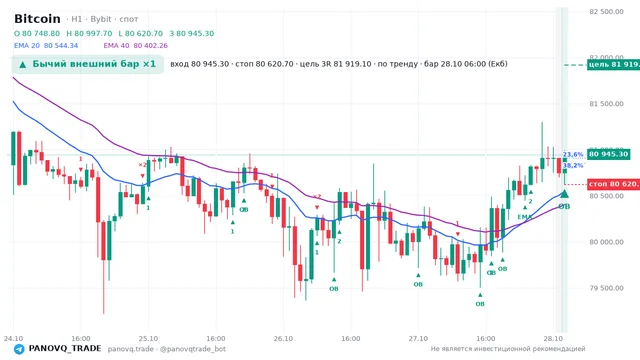640x360 pixels.
Task: Click the 24.10 date on time axis
Action: coord(13,339)
